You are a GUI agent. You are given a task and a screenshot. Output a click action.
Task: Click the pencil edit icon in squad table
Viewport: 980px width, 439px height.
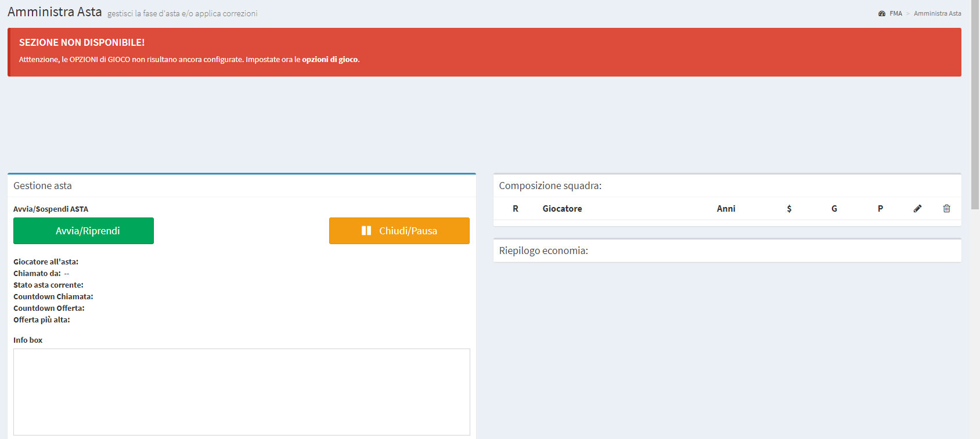[x=917, y=209]
